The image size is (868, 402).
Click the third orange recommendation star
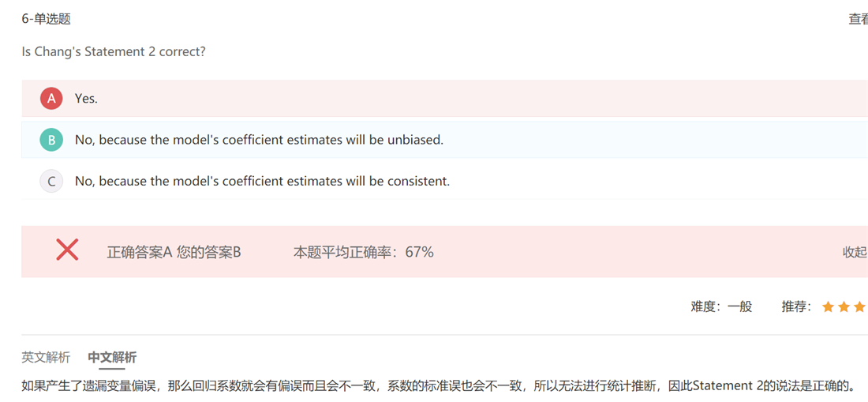pos(859,306)
